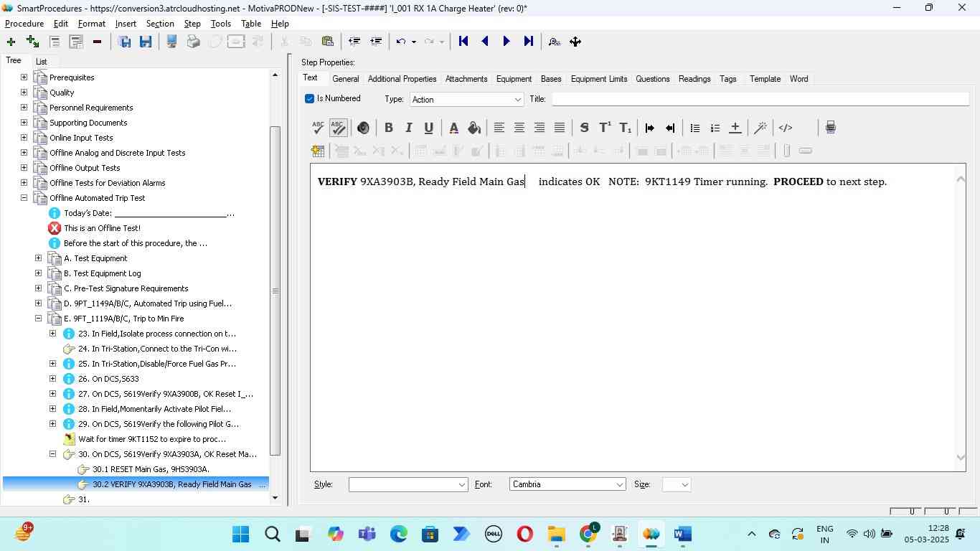Go to next step blue arrow

pyautogui.click(x=507, y=42)
